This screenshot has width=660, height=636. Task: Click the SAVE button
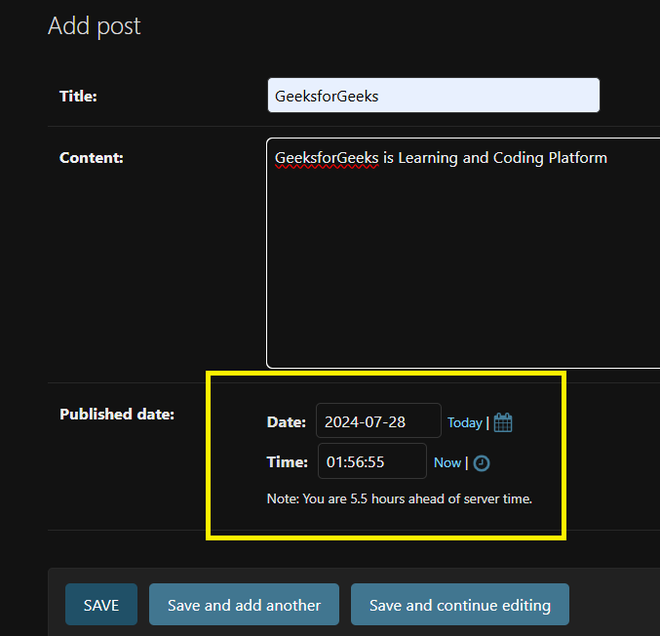coord(101,604)
